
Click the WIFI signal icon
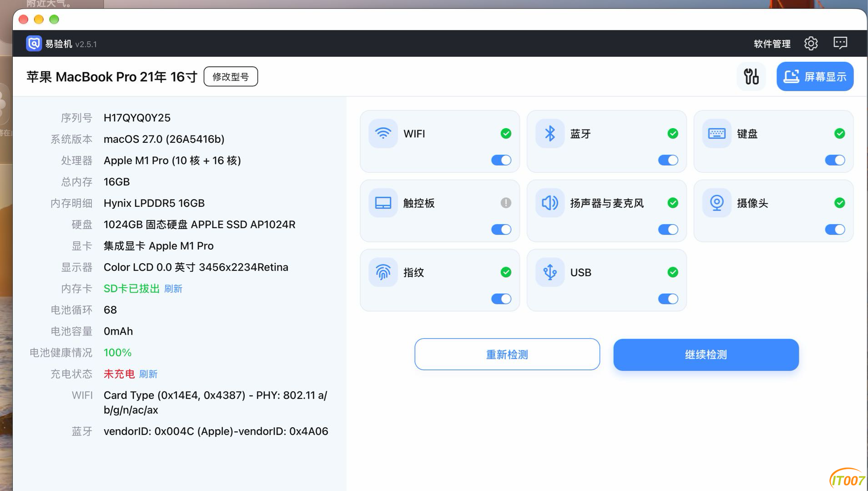click(x=383, y=134)
